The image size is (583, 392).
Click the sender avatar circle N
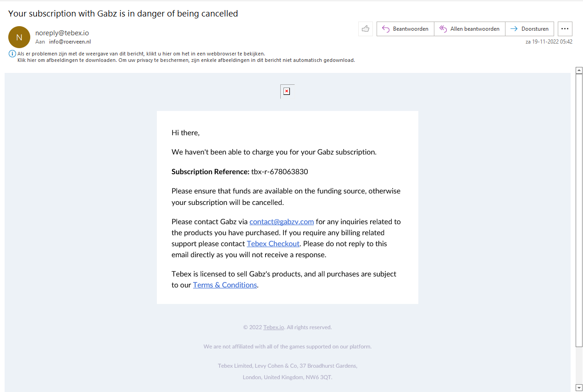[x=19, y=37]
